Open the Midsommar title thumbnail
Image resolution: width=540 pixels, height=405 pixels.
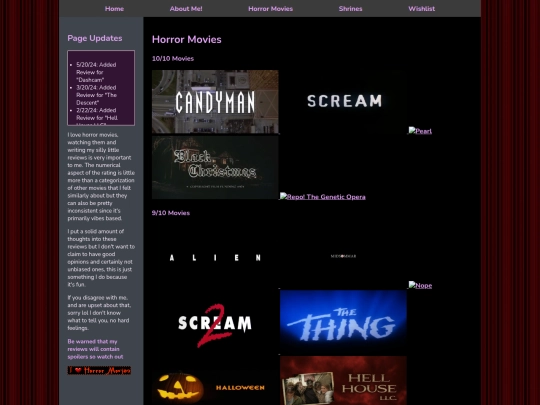[x=343, y=257]
